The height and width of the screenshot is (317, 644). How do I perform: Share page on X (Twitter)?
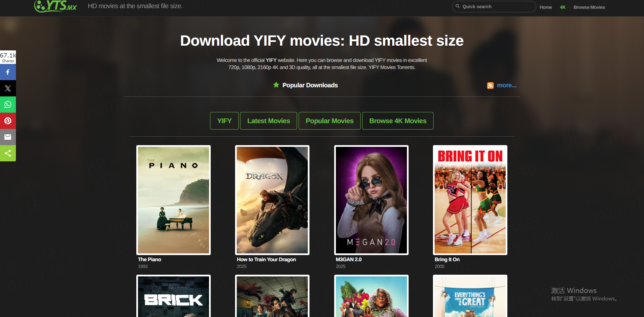[8, 88]
